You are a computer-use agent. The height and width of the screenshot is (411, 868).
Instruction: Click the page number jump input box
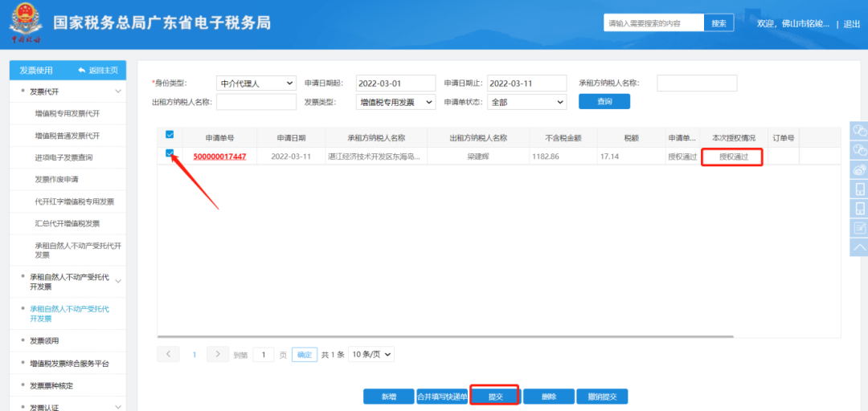click(x=264, y=355)
